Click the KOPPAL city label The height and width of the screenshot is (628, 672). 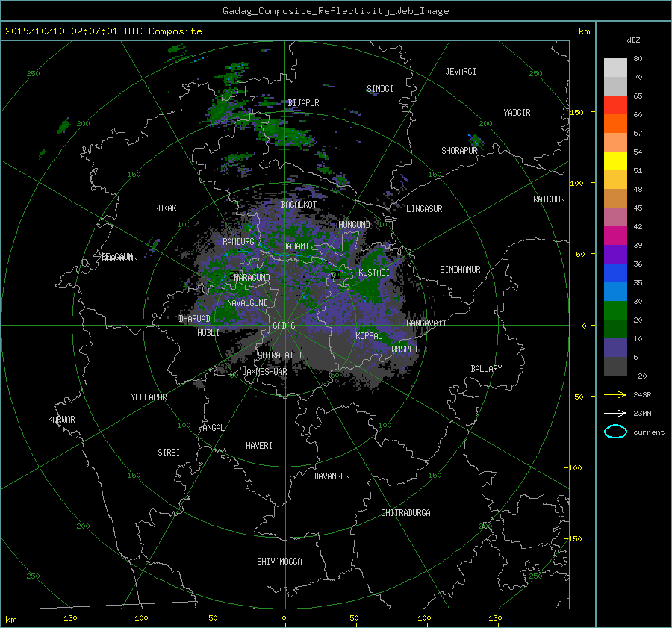(x=369, y=336)
